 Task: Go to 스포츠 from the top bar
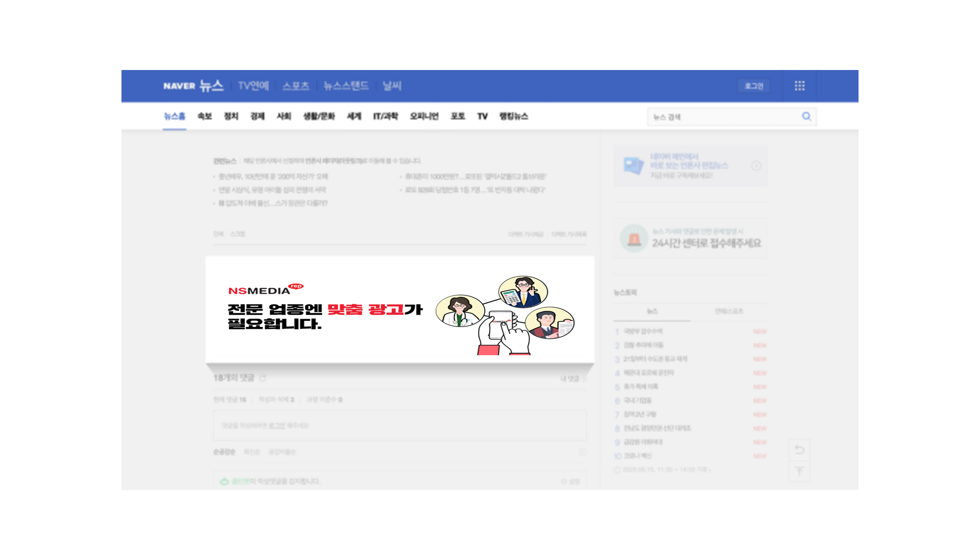click(296, 86)
